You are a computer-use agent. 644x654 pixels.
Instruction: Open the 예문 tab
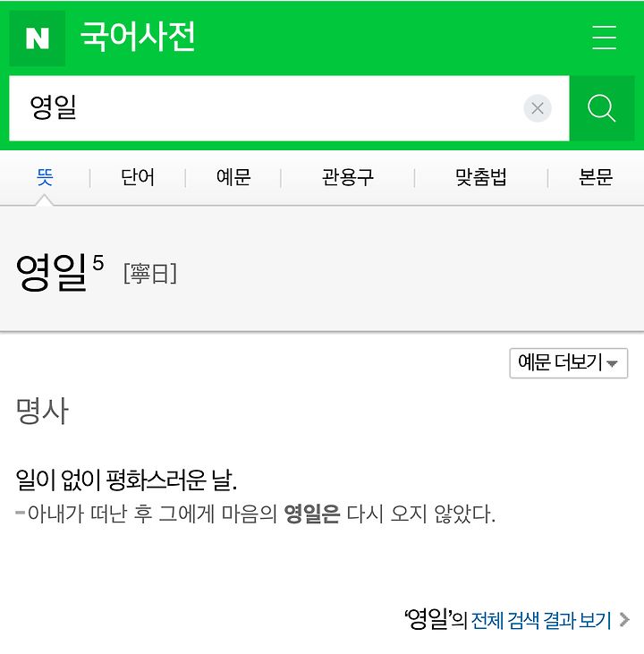pos(233,177)
